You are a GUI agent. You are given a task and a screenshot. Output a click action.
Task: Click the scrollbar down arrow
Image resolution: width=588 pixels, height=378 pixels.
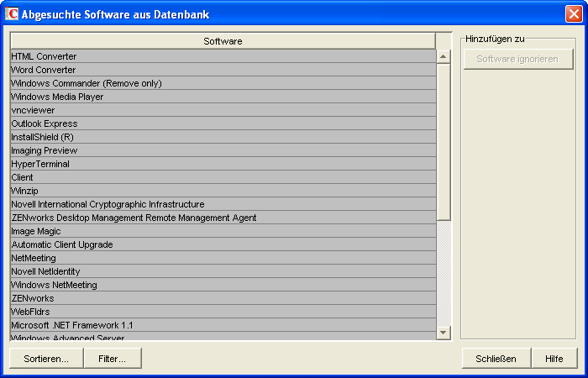444,333
